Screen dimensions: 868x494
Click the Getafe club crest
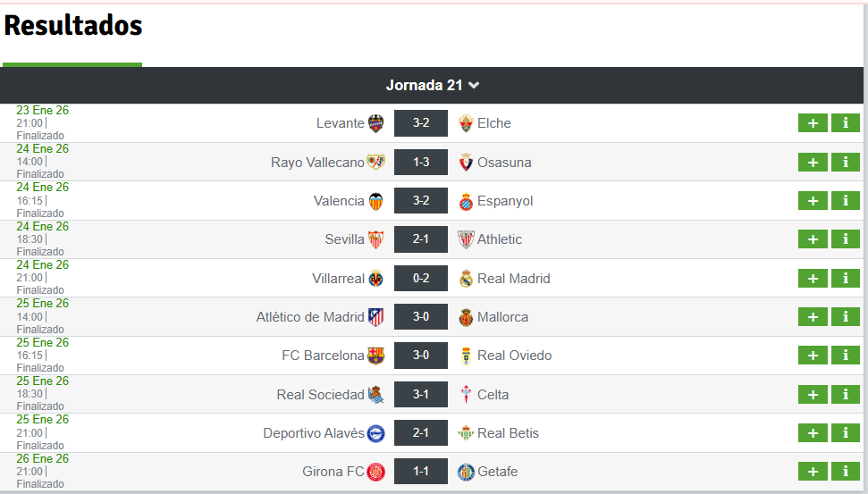tap(466, 472)
